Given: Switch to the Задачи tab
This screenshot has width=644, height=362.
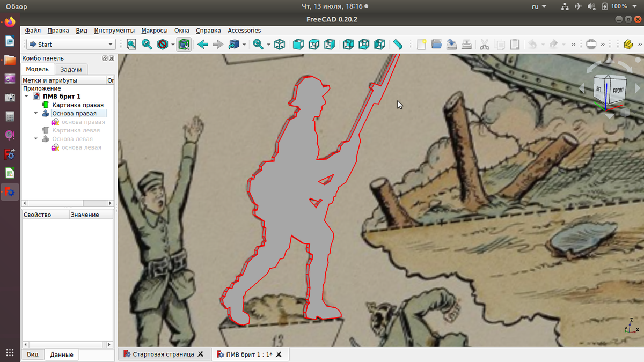Looking at the screenshot, I should click(71, 70).
